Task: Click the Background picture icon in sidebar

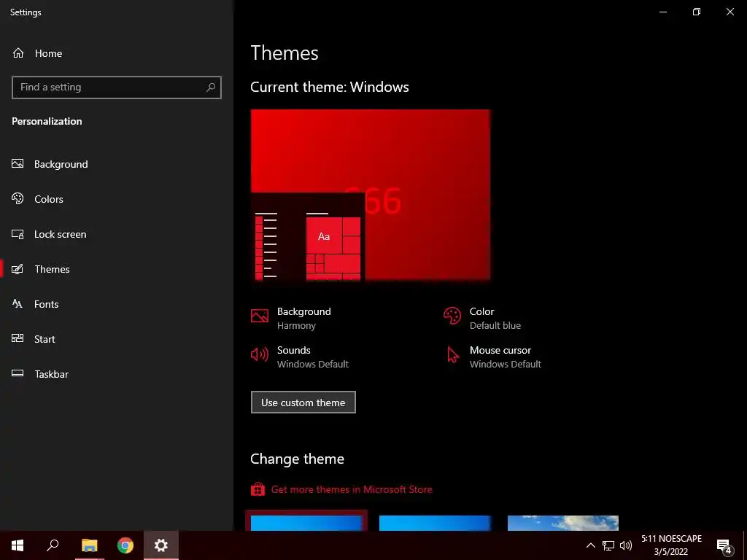Action: pyautogui.click(x=18, y=164)
